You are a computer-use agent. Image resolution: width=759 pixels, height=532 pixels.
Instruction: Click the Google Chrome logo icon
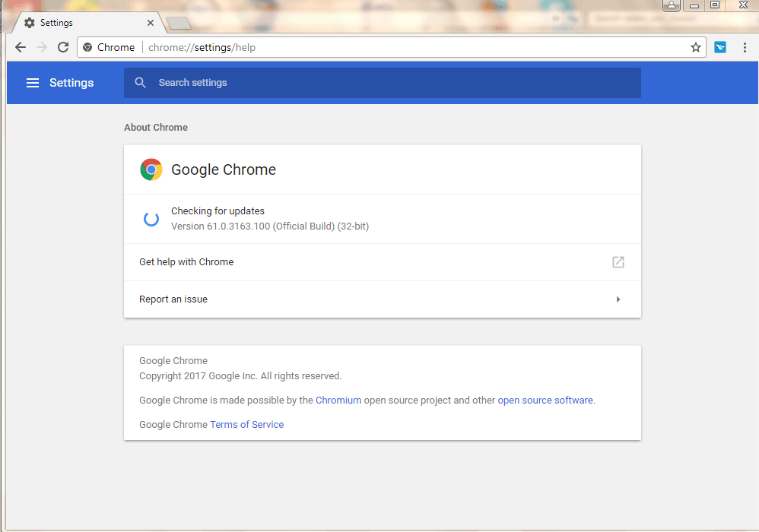point(151,169)
